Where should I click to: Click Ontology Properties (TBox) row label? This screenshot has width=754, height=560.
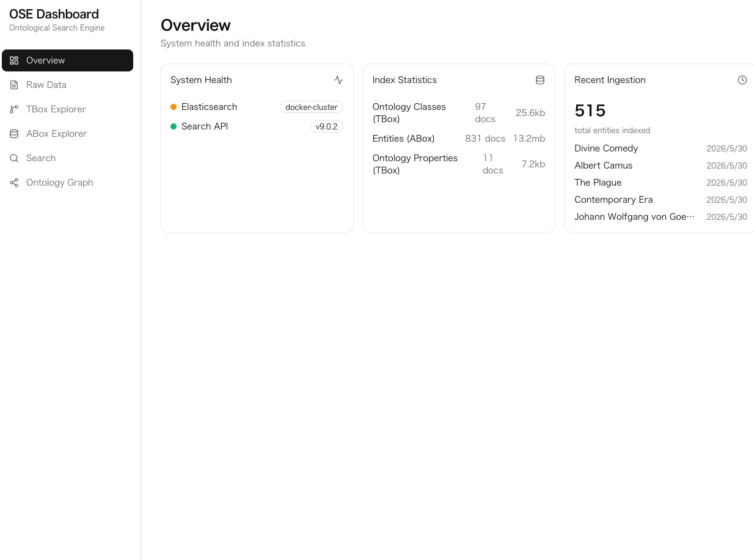pos(415,164)
